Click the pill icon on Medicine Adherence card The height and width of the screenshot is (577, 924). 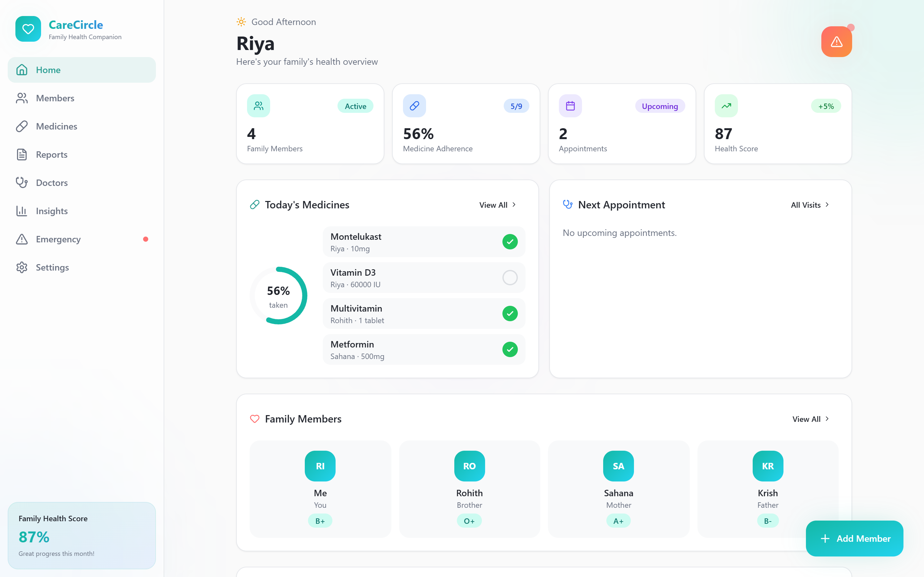414,106
